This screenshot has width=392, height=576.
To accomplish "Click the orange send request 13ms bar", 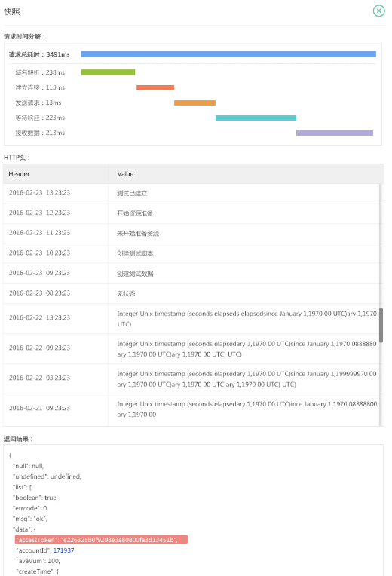I will pyautogui.click(x=194, y=103).
